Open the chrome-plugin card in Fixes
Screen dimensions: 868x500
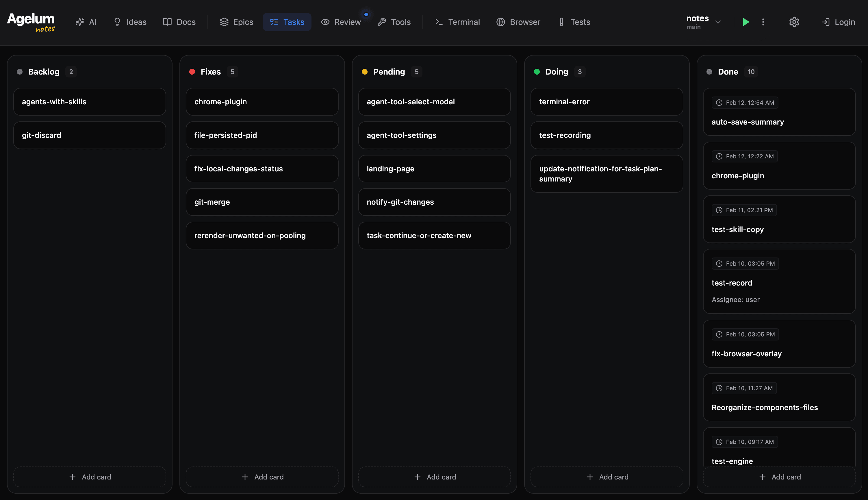pyautogui.click(x=262, y=102)
